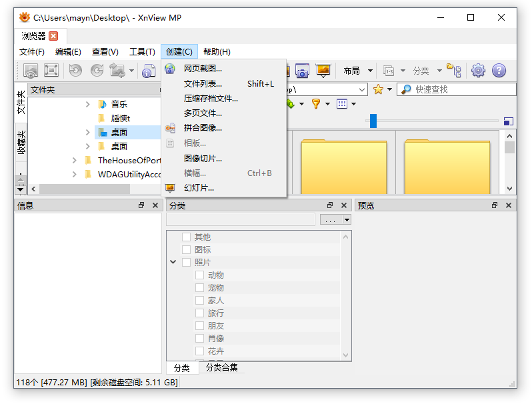
Task: Click the filter funnel icon
Action: click(x=316, y=104)
